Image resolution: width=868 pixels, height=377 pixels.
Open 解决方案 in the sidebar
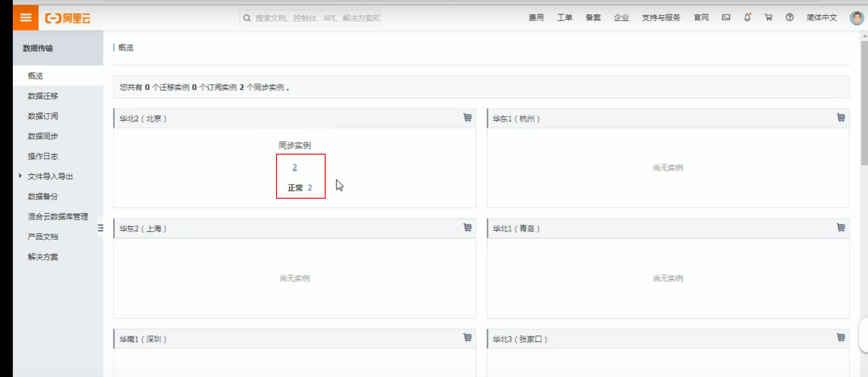pyautogui.click(x=43, y=257)
